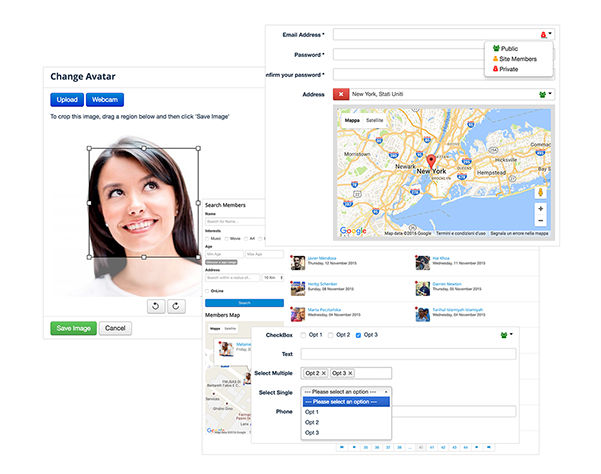
Task: Tick the Opt 2 checkbox
Action: [x=330, y=335]
